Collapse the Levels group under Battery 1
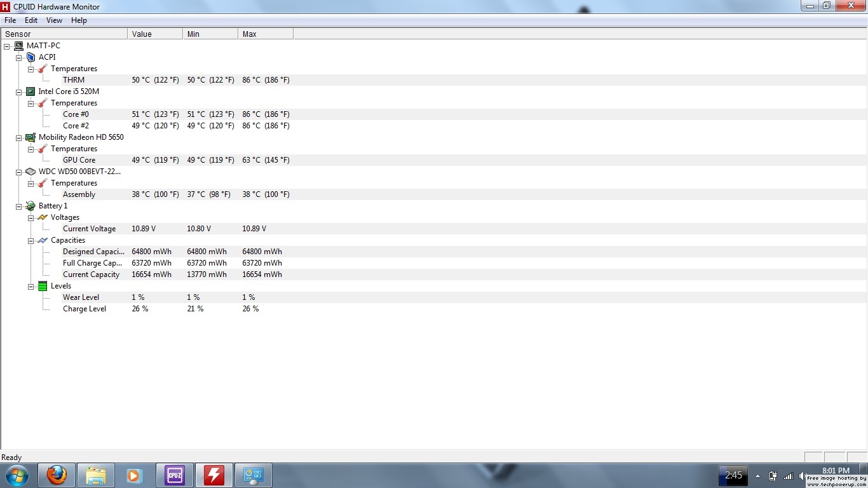The height and width of the screenshot is (488, 868). (x=31, y=286)
